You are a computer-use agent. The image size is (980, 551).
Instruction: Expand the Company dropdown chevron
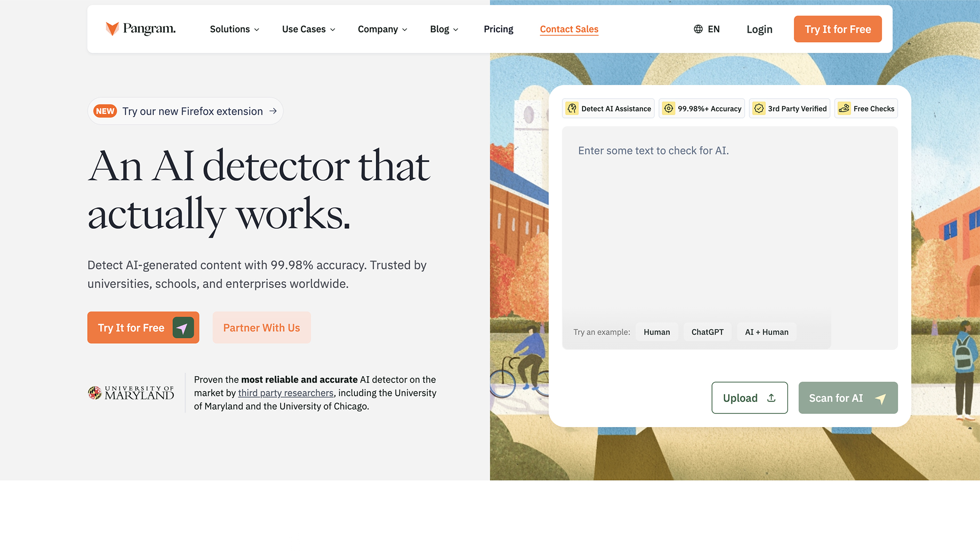[x=405, y=29]
